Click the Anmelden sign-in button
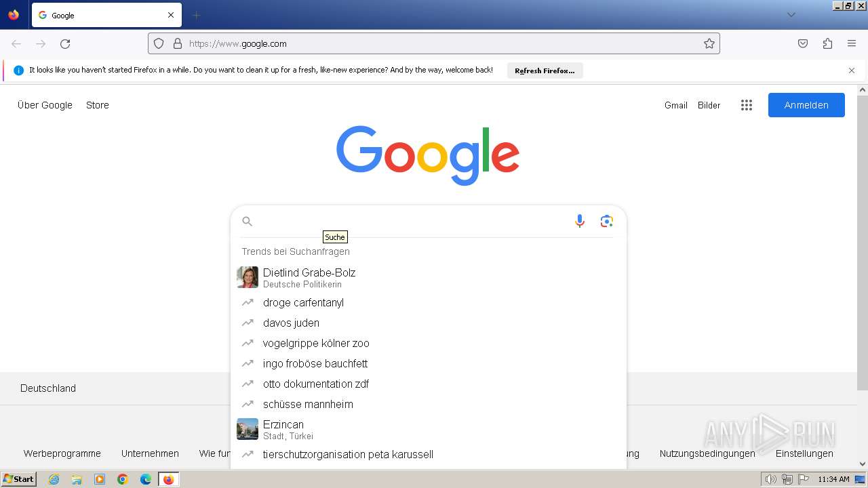 806,105
